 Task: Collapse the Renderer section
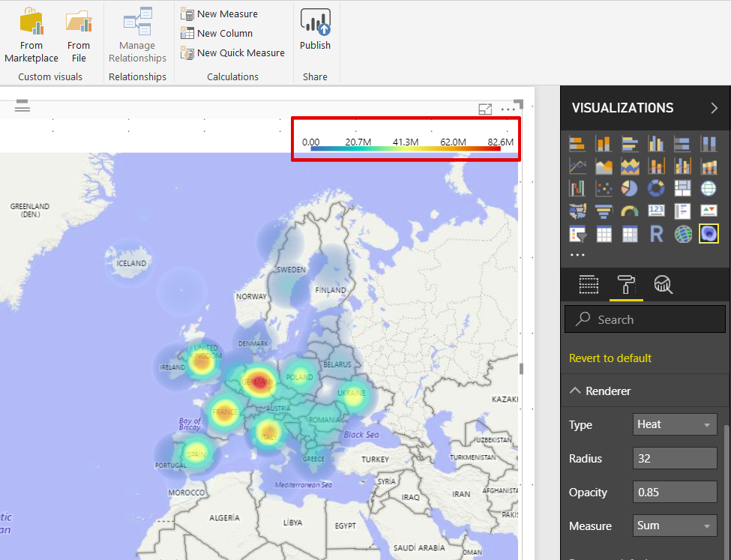pos(576,391)
